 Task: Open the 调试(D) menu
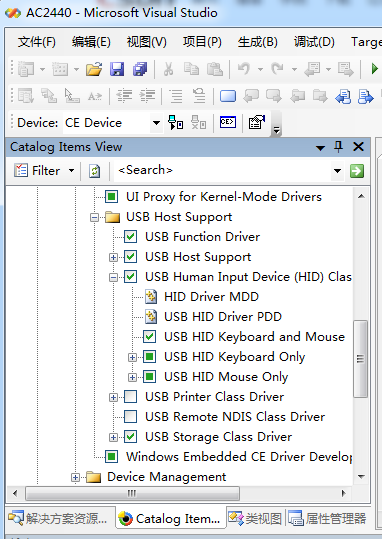314,42
